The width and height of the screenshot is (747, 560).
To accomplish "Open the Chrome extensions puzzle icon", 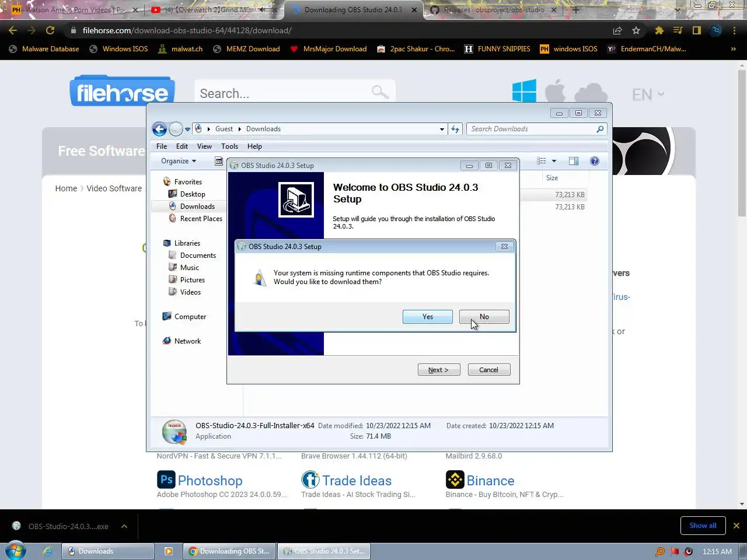I will click(659, 30).
